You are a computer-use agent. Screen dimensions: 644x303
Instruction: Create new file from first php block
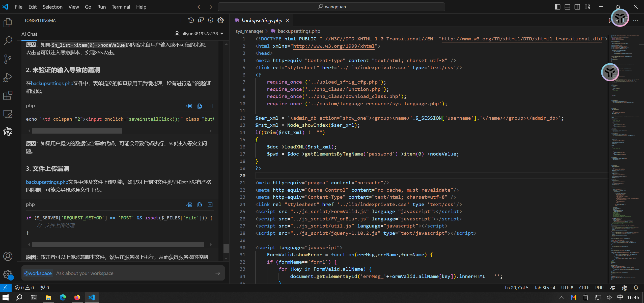210,106
